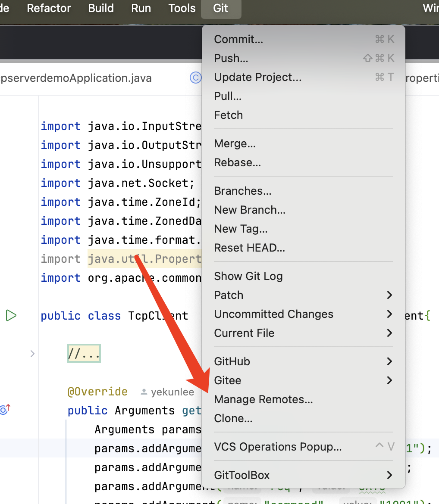Viewport: 439px width, 504px height.
Task: Click the Refactor menu in the menu bar
Action: (x=49, y=8)
